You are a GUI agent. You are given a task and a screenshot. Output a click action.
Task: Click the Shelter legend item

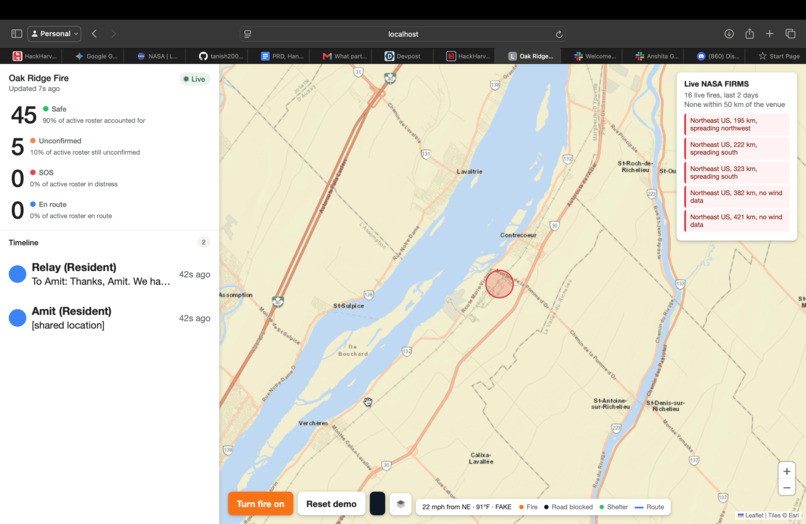(614, 507)
